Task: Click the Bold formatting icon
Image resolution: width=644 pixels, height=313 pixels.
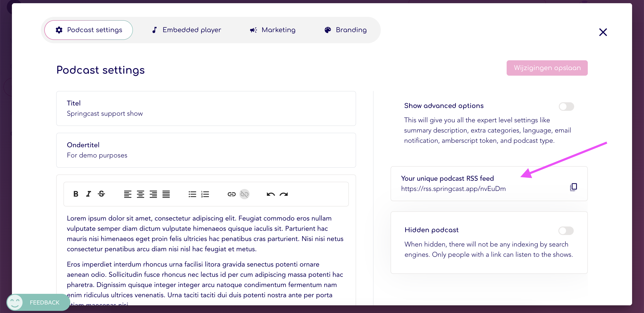Action: 76,194
